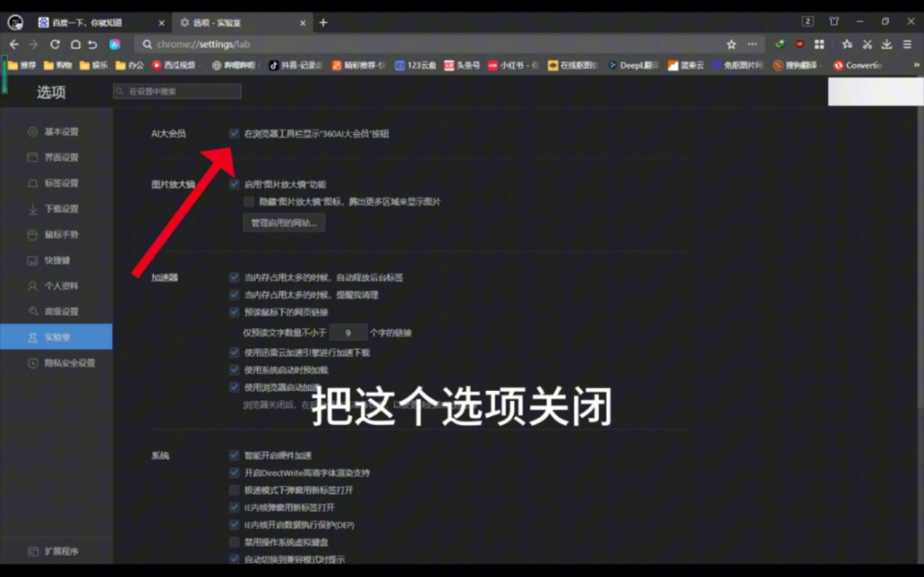Close the 百度一下 tab
Viewport: 924px width, 577px height.
(161, 23)
